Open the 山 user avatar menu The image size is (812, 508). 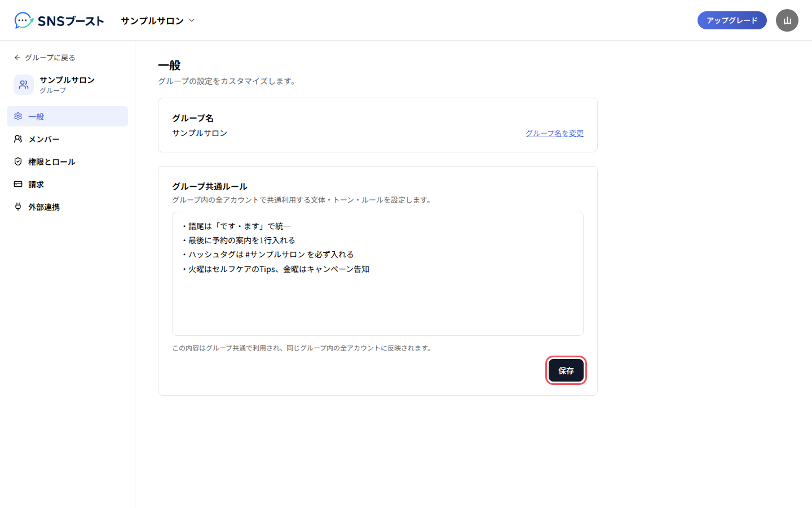pyautogui.click(x=787, y=20)
